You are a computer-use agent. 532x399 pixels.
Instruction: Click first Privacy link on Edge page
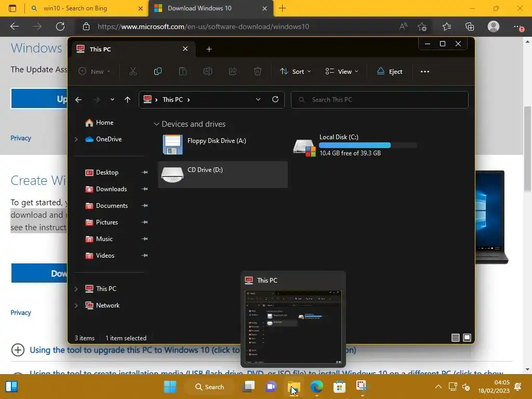(21, 138)
